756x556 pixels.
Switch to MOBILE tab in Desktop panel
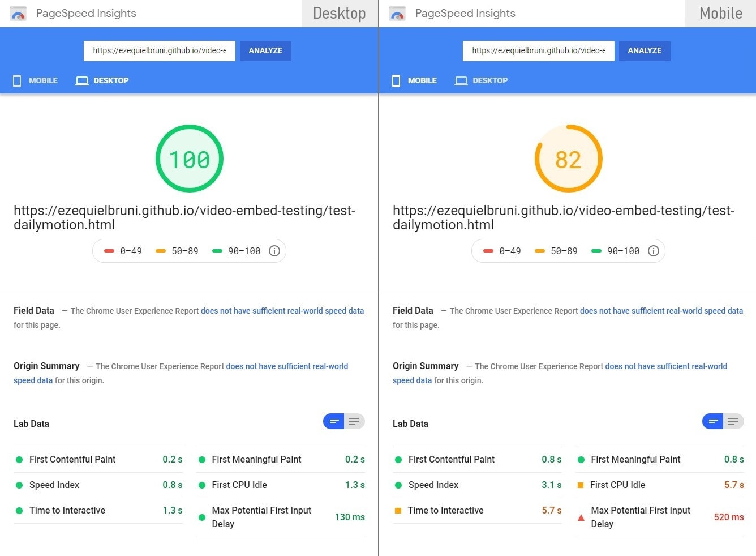(35, 80)
